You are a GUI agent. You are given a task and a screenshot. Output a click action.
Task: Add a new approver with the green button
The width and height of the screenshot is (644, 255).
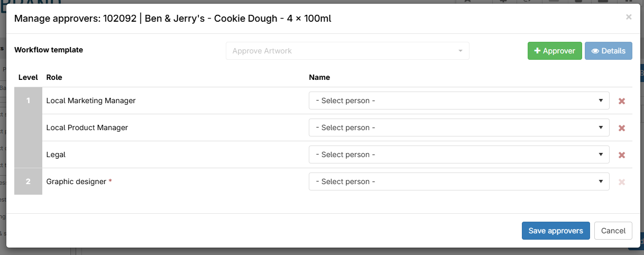[x=555, y=51]
